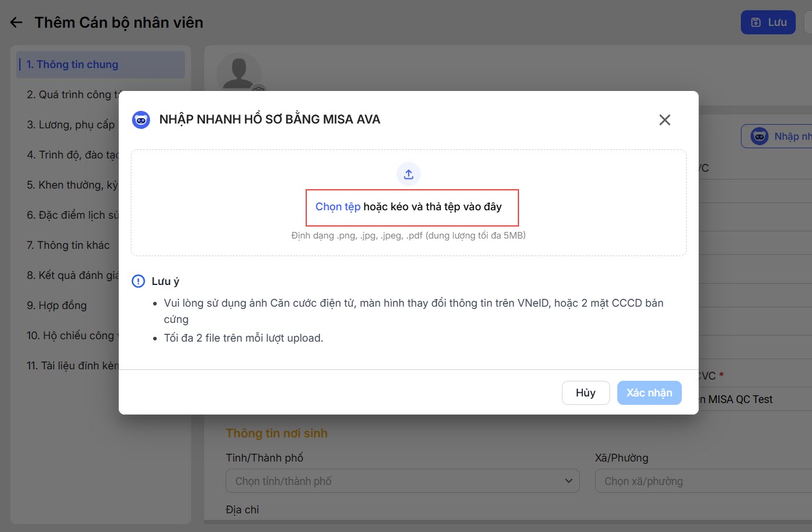Click the Chọn tệp link
The width and height of the screenshot is (812, 532).
pos(338,207)
